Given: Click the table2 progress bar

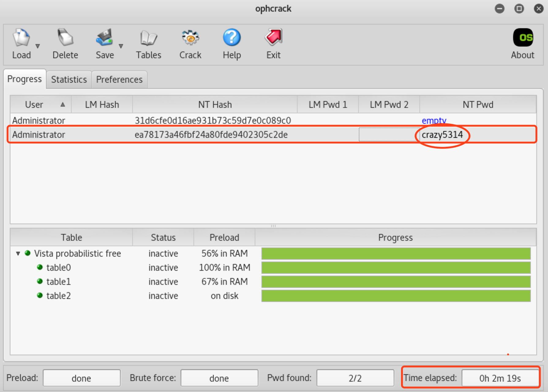Looking at the screenshot, I should click(x=396, y=296).
